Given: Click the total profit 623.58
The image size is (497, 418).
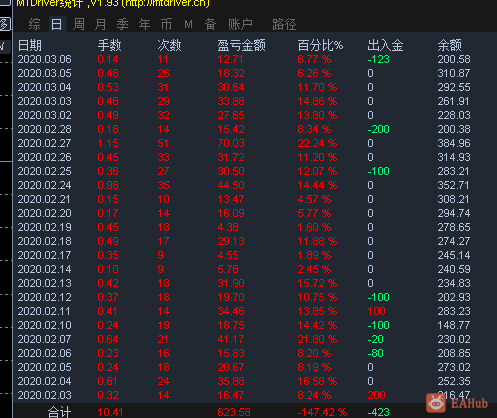Looking at the screenshot, I should click(x=234, y=412).
